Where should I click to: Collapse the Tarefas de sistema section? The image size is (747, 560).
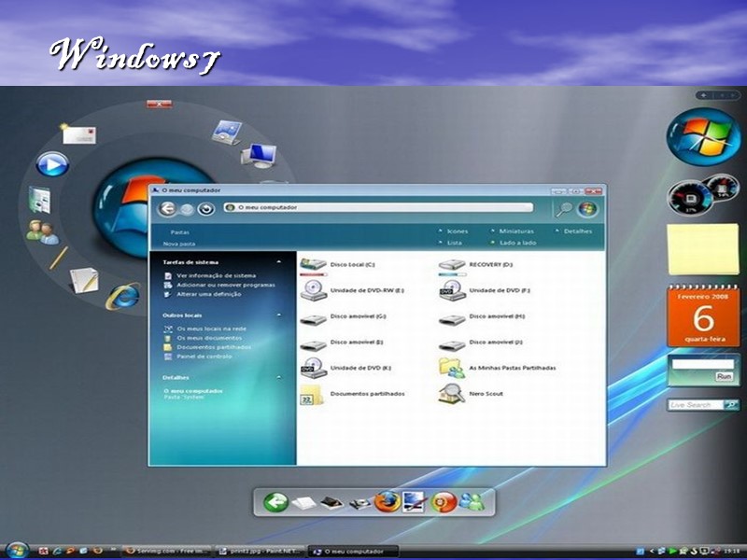(x=279, y=262)
